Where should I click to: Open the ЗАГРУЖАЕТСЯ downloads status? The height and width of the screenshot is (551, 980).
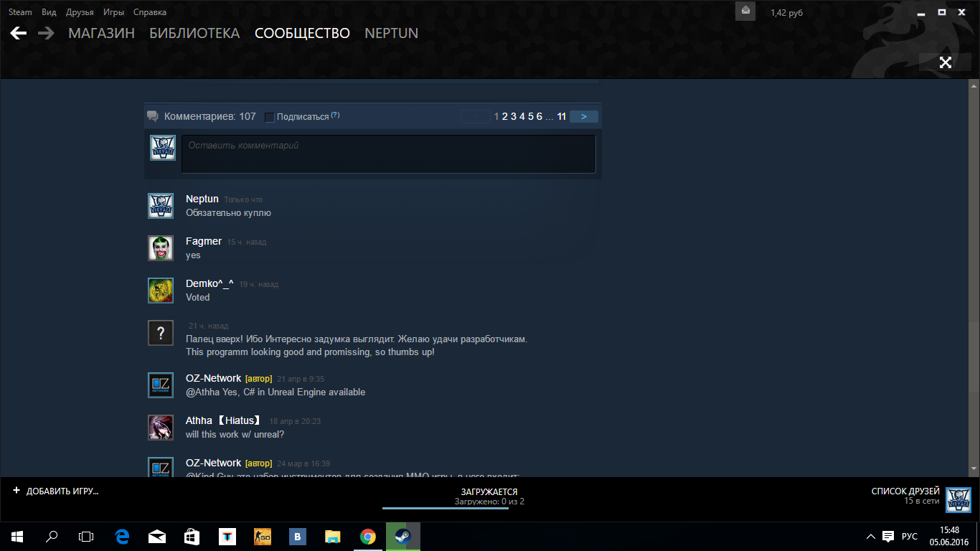pos(489,492)
